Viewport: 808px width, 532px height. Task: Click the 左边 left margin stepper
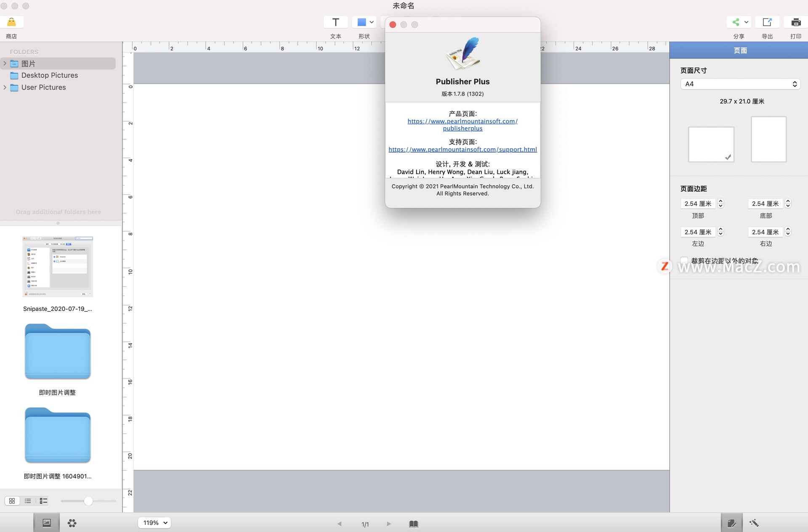click(720, 232)
